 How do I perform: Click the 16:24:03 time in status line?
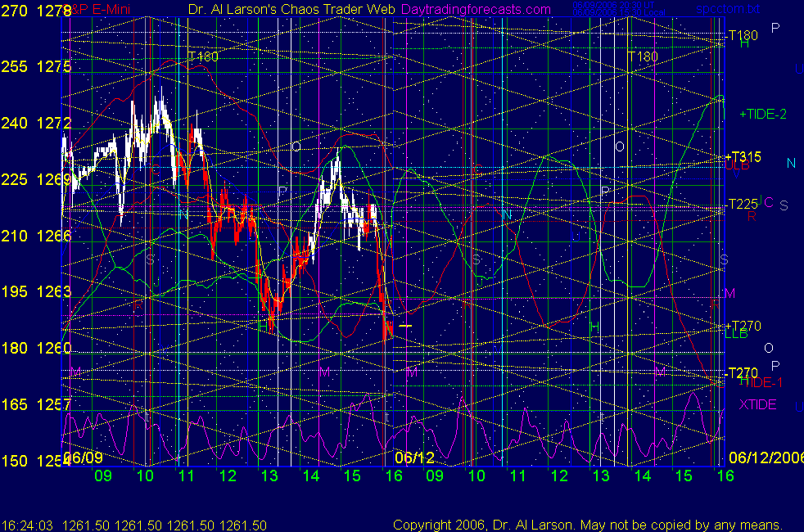point(27,525)
